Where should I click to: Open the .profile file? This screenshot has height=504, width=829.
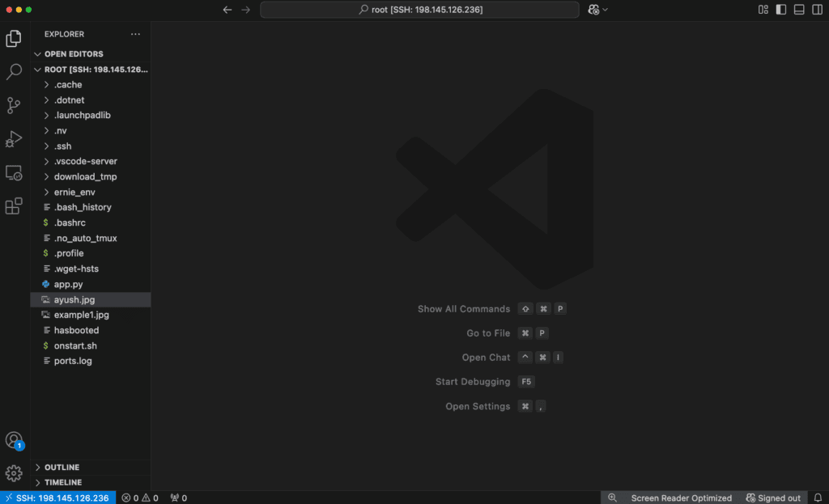[x=91, y=253]
